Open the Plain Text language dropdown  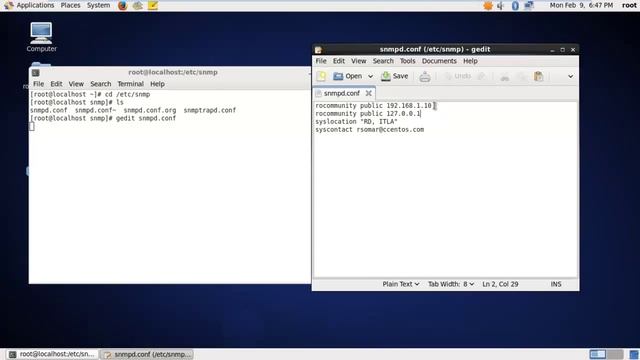pos(400,284)
